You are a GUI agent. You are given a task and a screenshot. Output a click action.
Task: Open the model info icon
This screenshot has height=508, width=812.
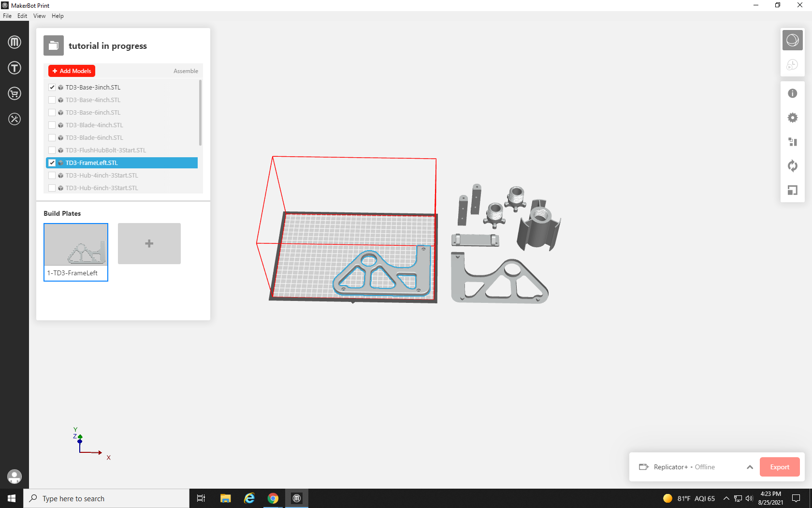click(x=793, y=93)
